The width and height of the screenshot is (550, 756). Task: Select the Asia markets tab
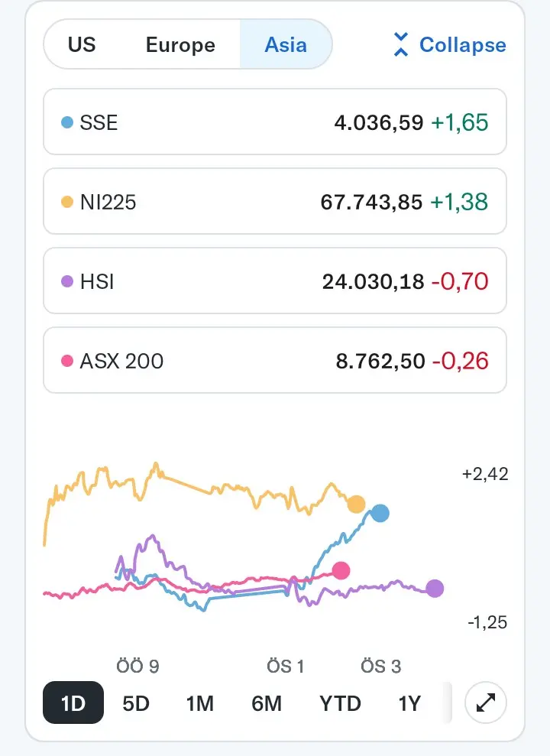click(x=286, y=44)
